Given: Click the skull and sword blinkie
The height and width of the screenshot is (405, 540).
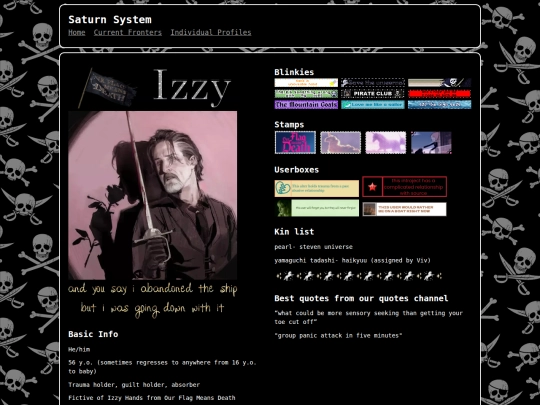Looking at the screenshot, I should (x=439, y=83).
